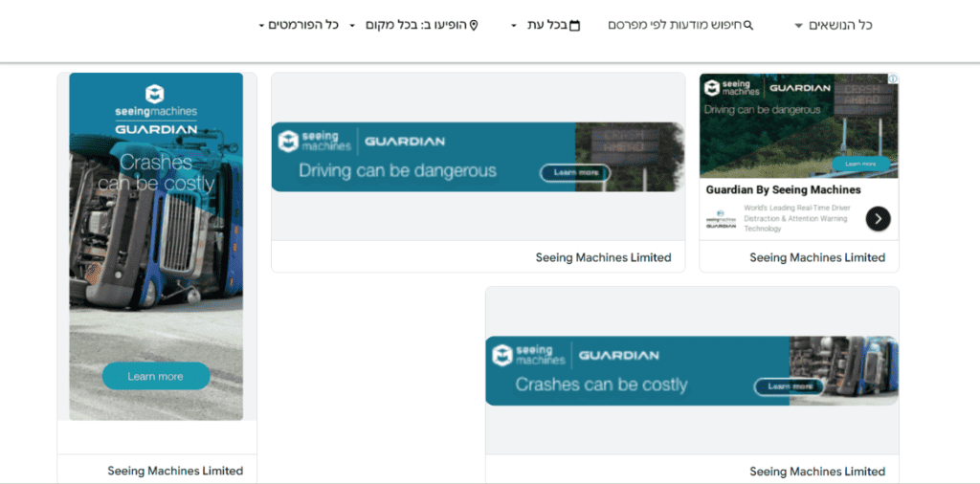Click Seeing Machines Limited under vertical ad
980x484 pixels.
pyautogui.click(x=175, y=471)
